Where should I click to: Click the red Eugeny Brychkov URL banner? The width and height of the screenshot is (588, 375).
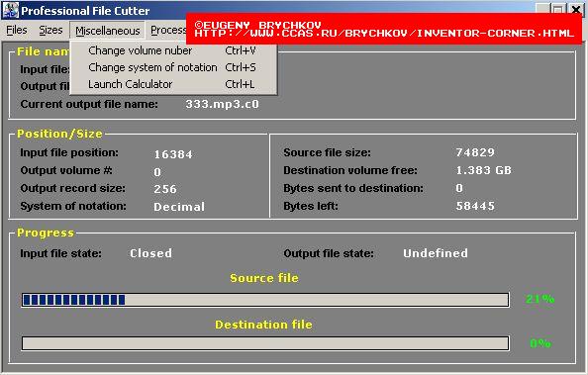(384, 29)
